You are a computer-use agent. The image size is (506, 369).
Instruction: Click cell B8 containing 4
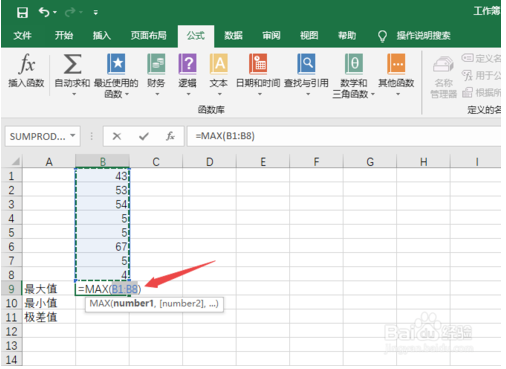pos(102,275)
